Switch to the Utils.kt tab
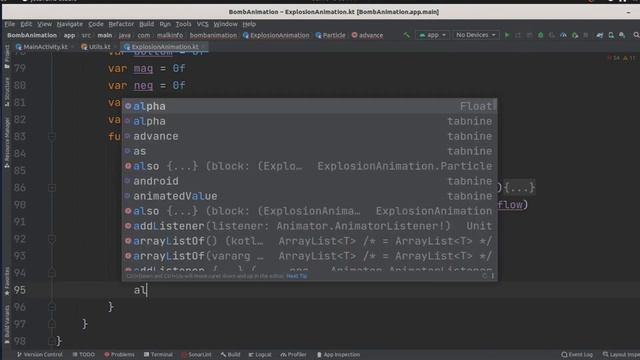640x360 pixels. tap(96, 47)
